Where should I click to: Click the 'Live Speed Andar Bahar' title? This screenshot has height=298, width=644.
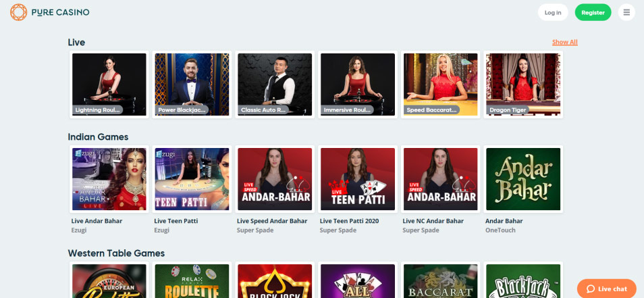(272, 221)
